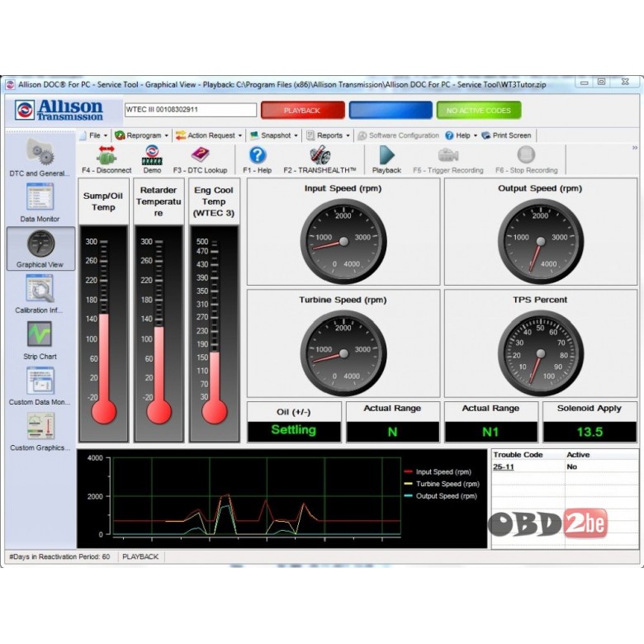Click the Print Screen toolbar item
The height and width of the screenshot is (644, 644).
pyautogui.click(x=506, y=135)
